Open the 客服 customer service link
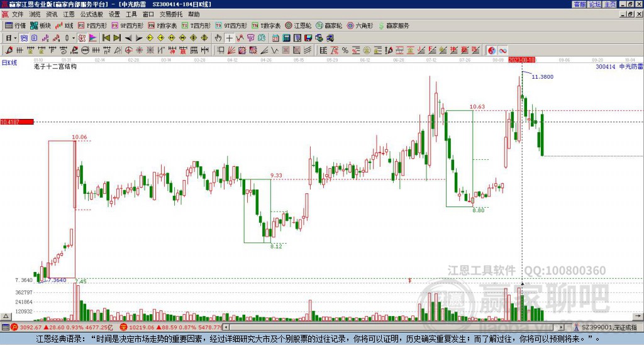644x345 pixels. [579, 4]
